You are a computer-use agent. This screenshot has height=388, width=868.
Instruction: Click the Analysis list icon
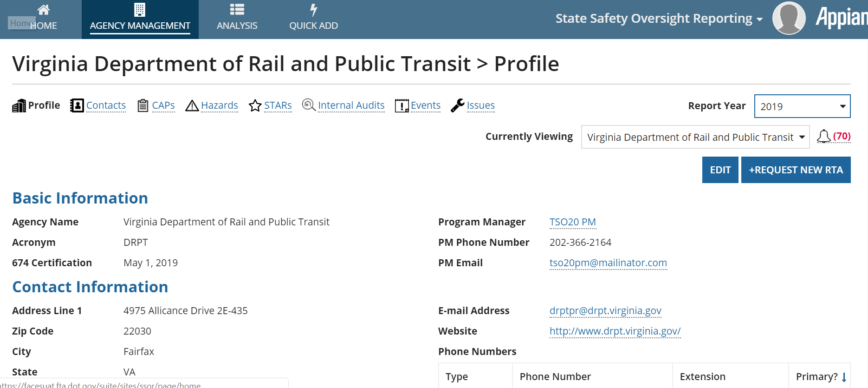237,10
